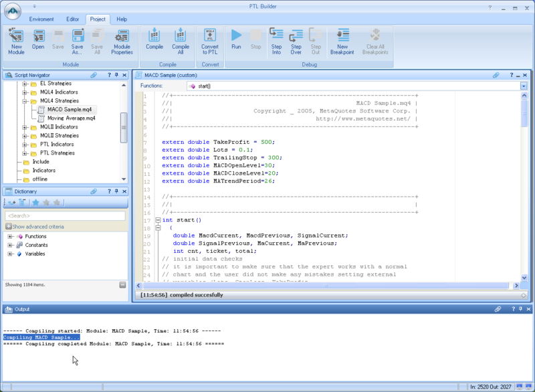Open help for Script Navigator panel
535x392 pixels.
point(109,75)
